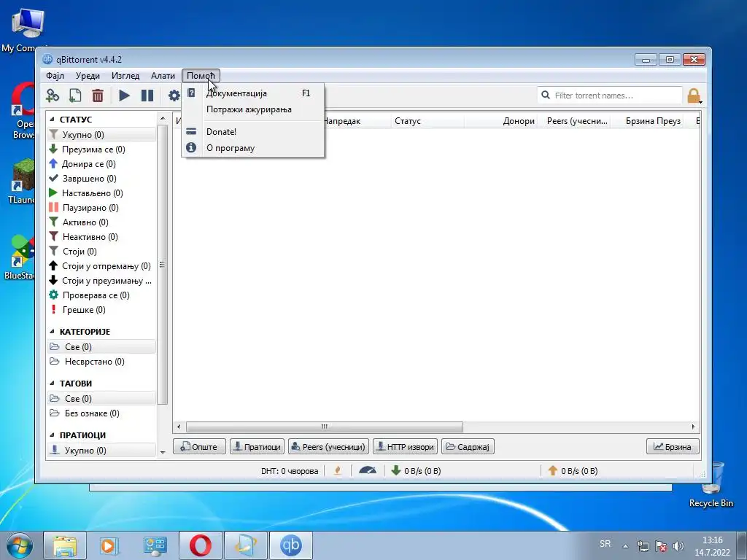
Task: Select Документација from the help menu
Action: 253,93
